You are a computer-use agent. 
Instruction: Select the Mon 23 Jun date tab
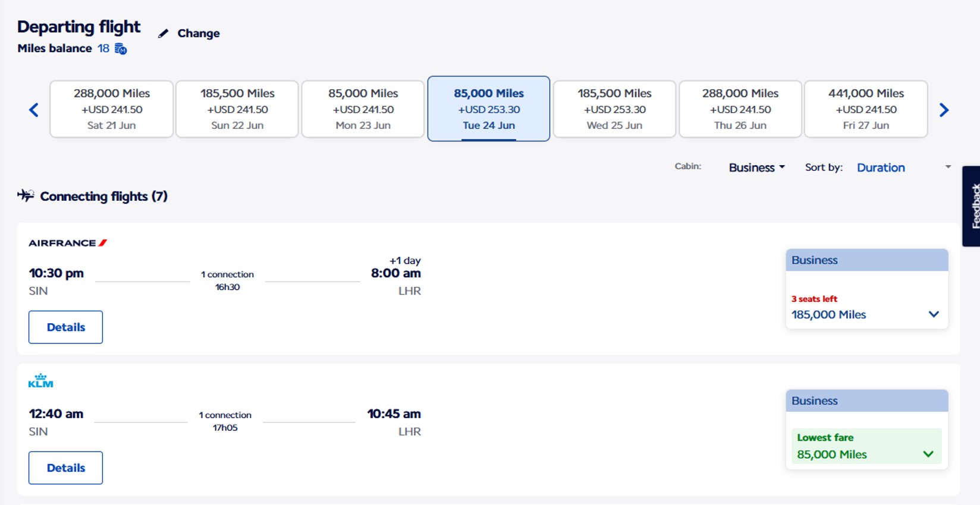click(363, 109)
